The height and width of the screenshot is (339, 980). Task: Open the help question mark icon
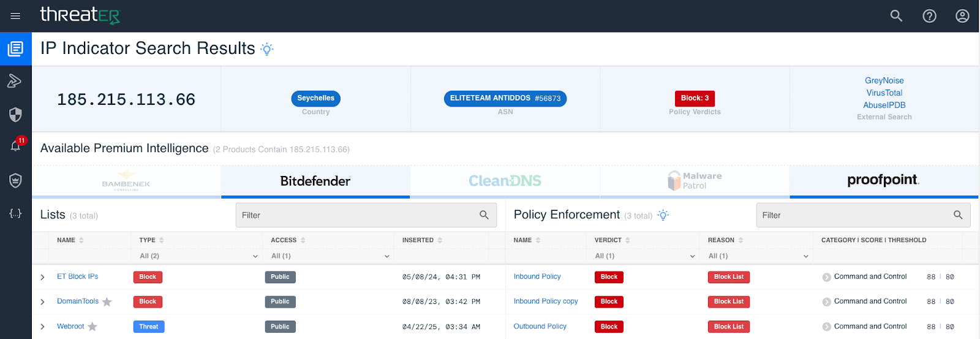pos(929,16)
